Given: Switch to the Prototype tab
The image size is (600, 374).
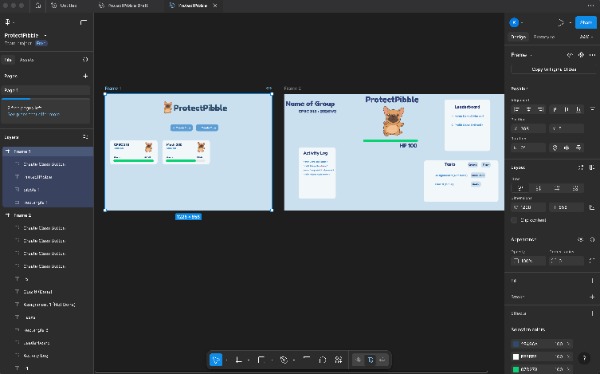Looking at the screenshot, I should [x=544, y=37].
